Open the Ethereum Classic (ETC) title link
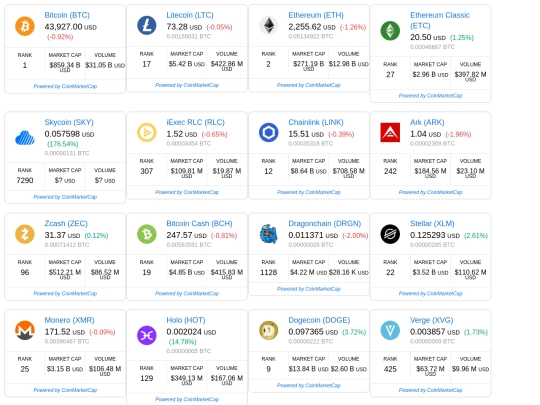Viewport: 540px width, 405px height. click(x=440, y=20)
